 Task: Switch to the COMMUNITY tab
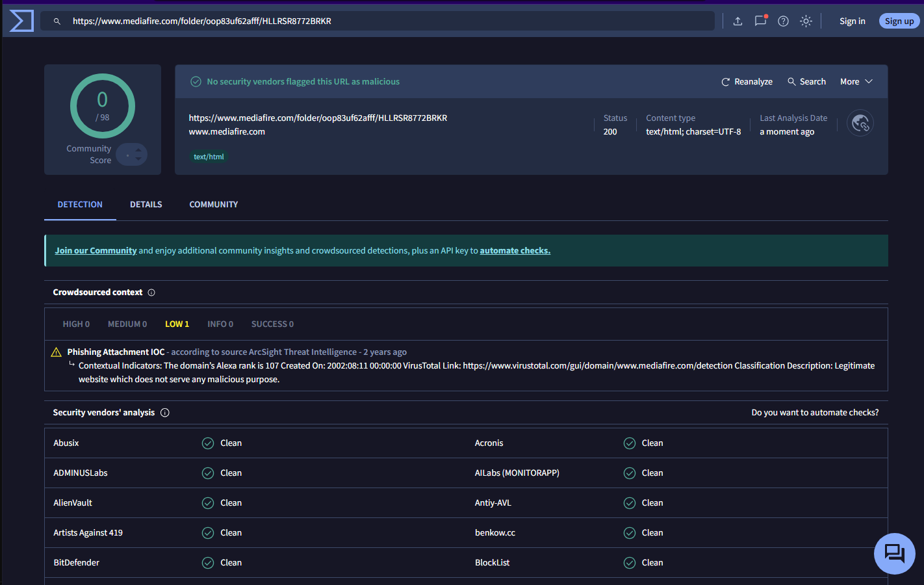pos(213,205)
